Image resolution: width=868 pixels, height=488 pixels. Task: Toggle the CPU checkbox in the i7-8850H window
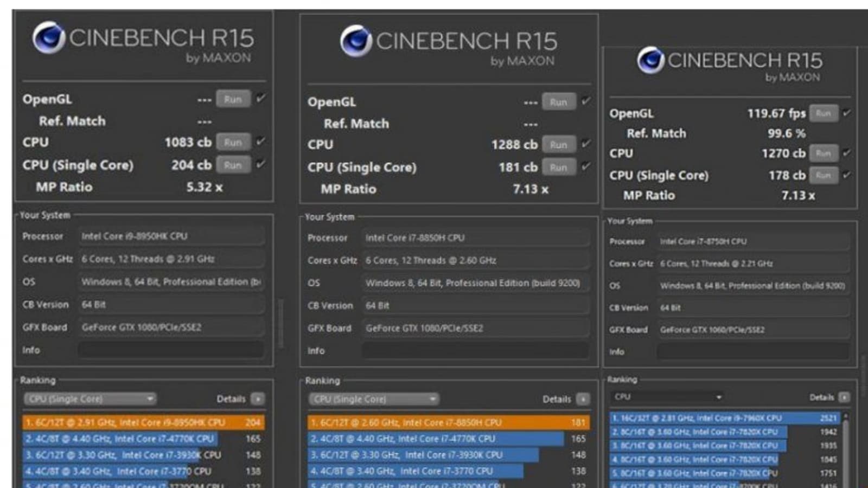586,144
